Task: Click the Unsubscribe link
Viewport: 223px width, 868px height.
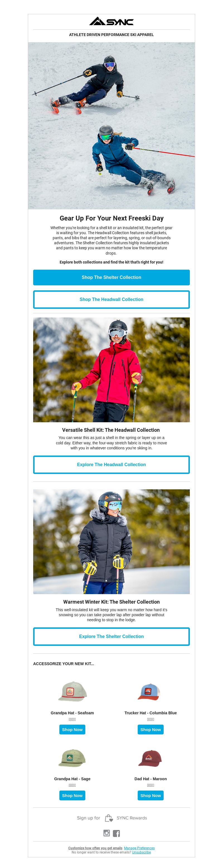Action: (x=141, y=852)
